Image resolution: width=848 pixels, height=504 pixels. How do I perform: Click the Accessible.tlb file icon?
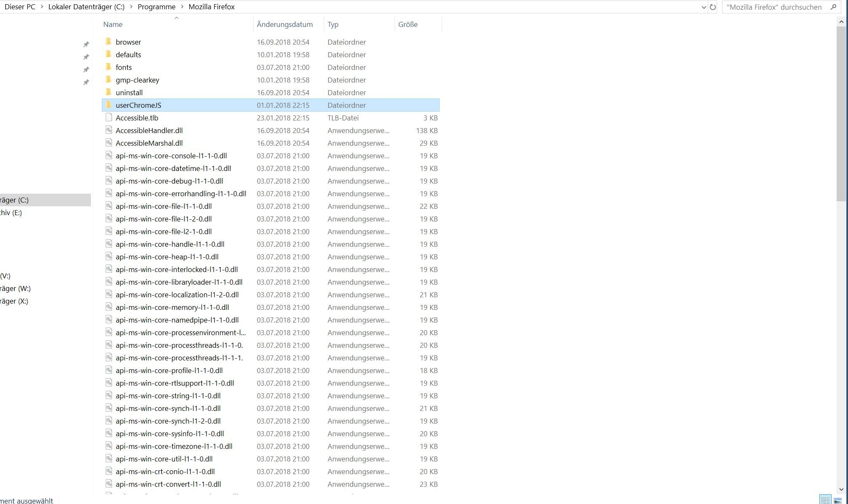[109, 117]
